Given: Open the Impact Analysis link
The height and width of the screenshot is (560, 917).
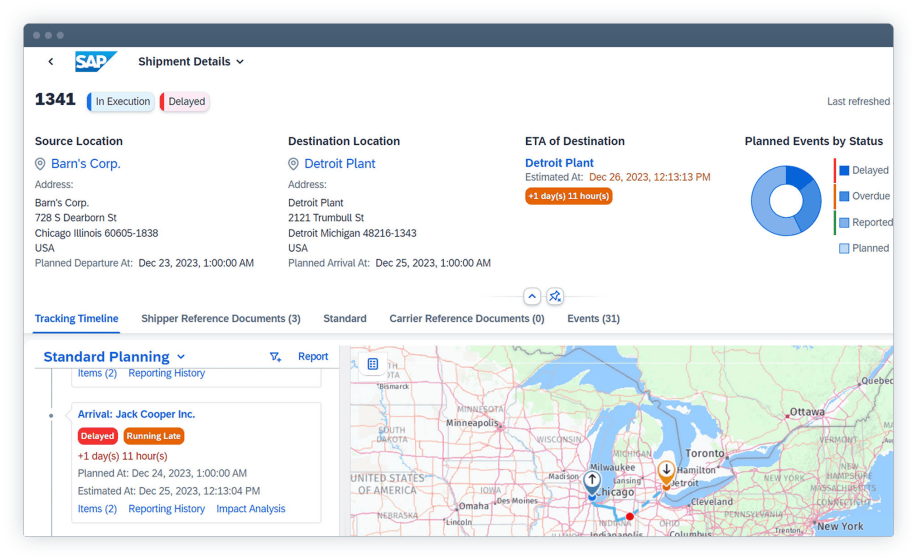Looking at the screenshot, I should pyautogui.click(x=251, y=509).
